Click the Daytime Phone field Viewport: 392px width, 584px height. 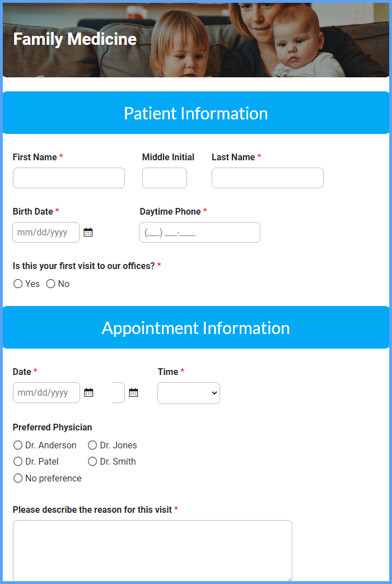[200, 233]
